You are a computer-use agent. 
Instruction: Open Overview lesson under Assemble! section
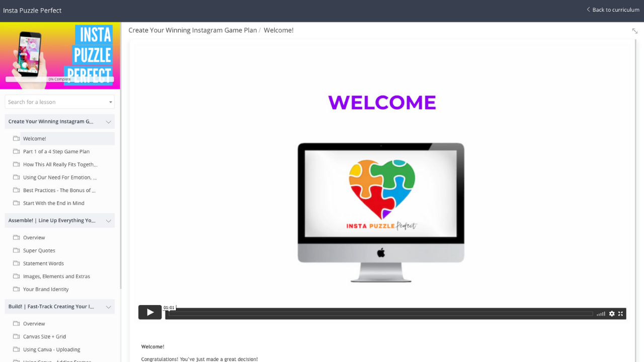tap(34, 238)
